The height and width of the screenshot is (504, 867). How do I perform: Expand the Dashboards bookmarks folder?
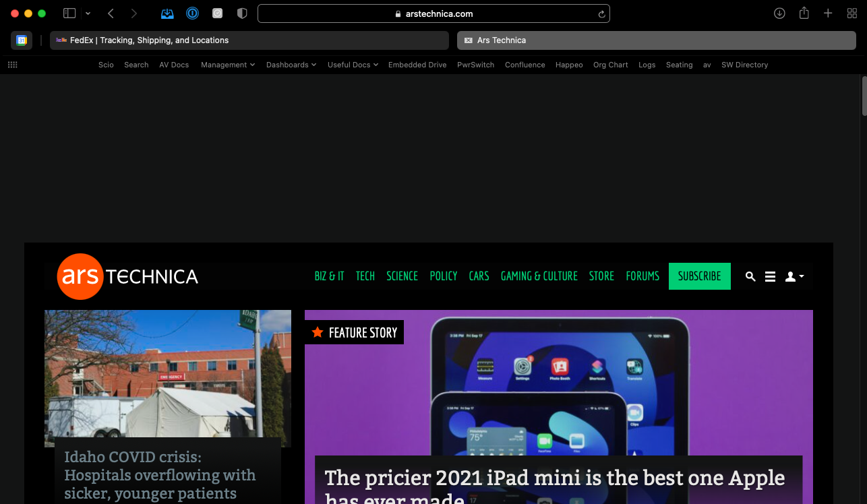tap(291, 65)
